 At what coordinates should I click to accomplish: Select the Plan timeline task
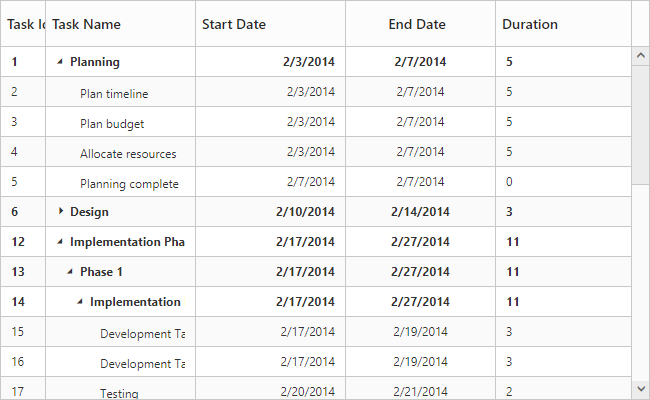114,94
